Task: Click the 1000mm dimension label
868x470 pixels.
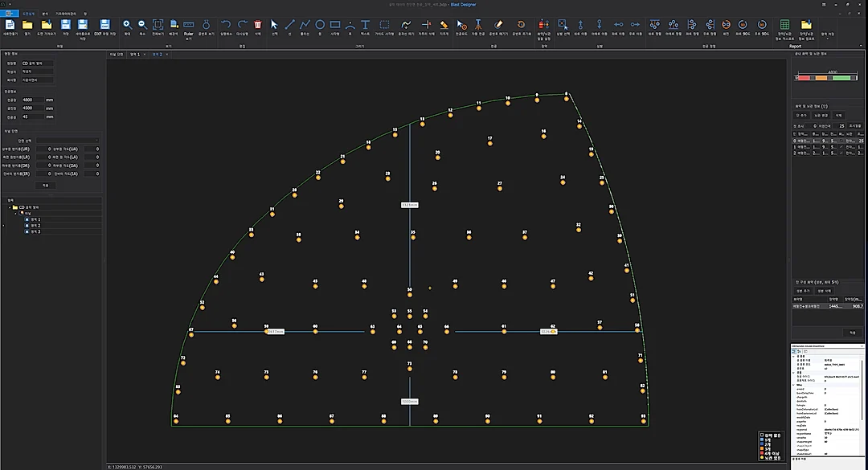Action: pyautogui.click(x=410, y=402)
